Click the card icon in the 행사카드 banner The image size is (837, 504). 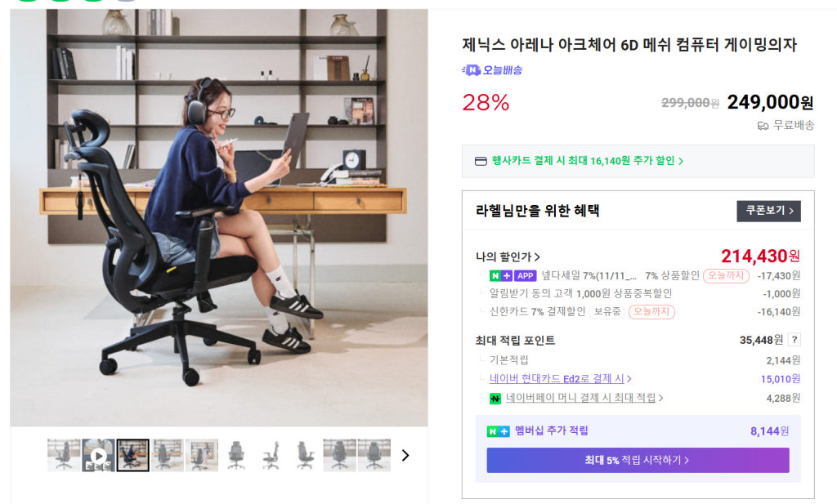click(x=481, y=161)
